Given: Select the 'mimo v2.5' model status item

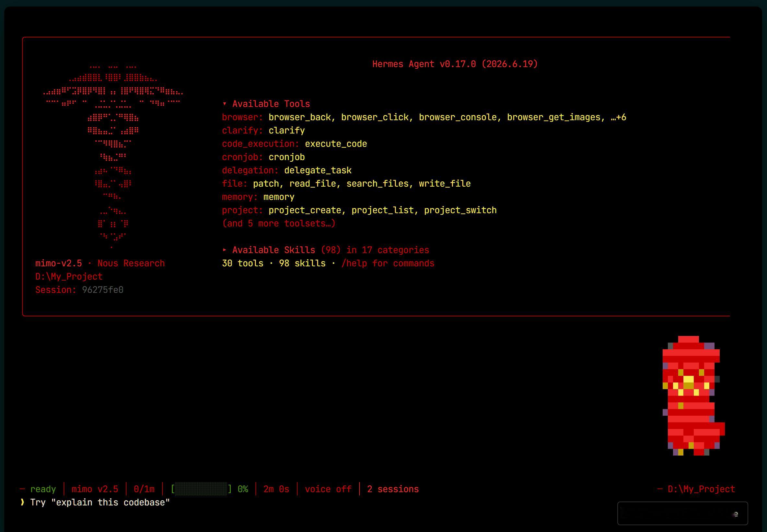Looking at the screenshot, I should pyautogui.click(x=95, y=489).
